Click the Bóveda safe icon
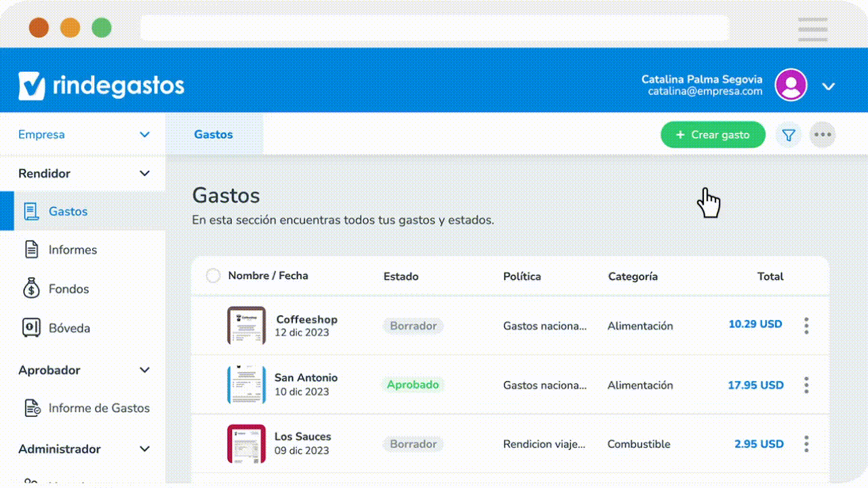The height and width of the screenshot is (488, 868). point(31,327)
